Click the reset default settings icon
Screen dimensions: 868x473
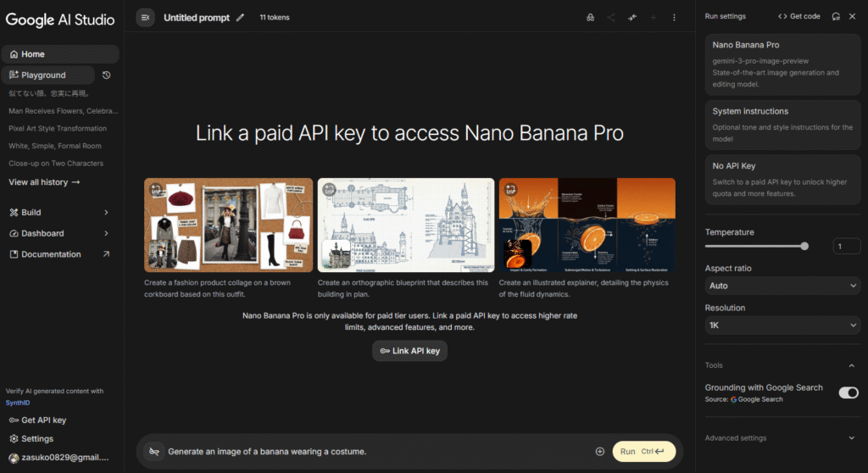click(836, 16)
